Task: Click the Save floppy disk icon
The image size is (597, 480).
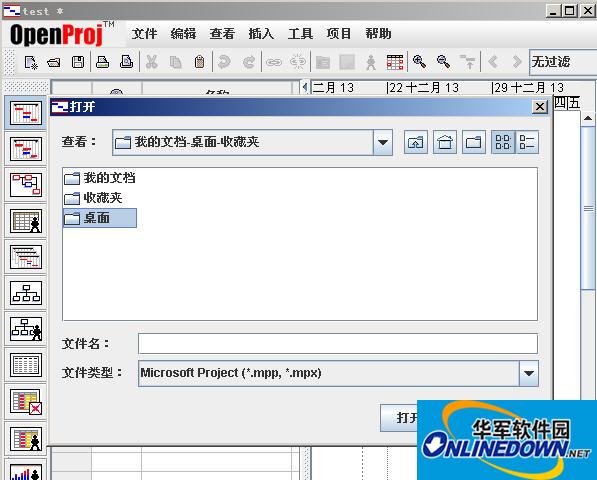Action: coord(78,62)
